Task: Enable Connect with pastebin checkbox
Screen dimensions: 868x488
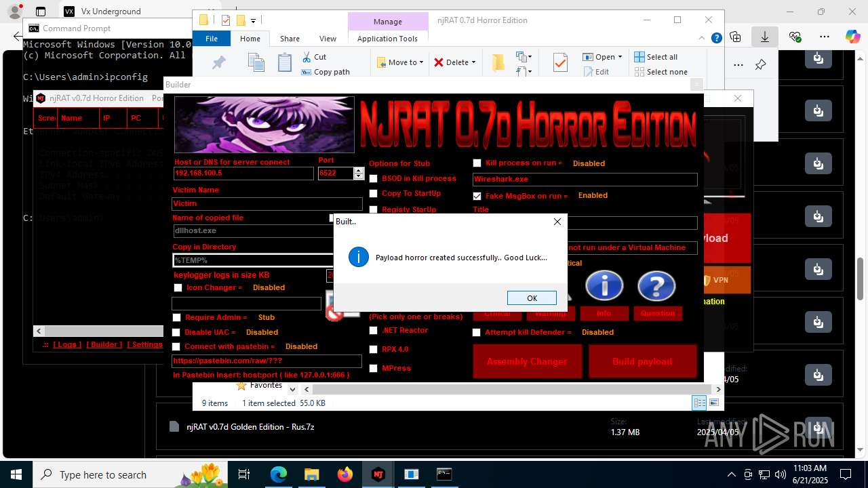Action: coord(176,346)
